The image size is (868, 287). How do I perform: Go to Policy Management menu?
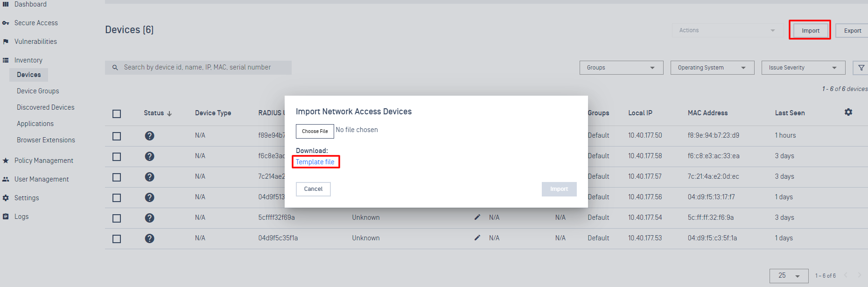pos(43,161)
